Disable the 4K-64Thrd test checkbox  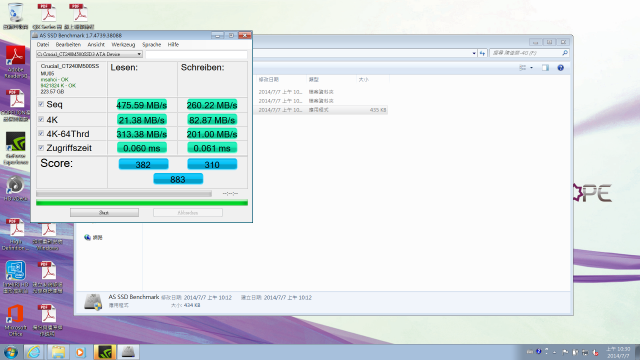41,133
